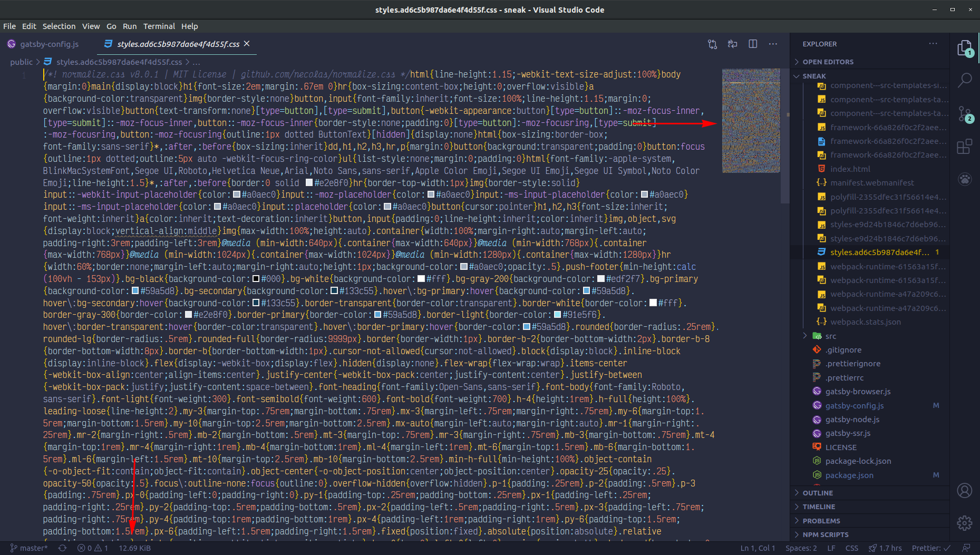980x555 pixels.
Task: Change language mode by clicking CSS
Action: pyautogui.click(x=851, y=548)
